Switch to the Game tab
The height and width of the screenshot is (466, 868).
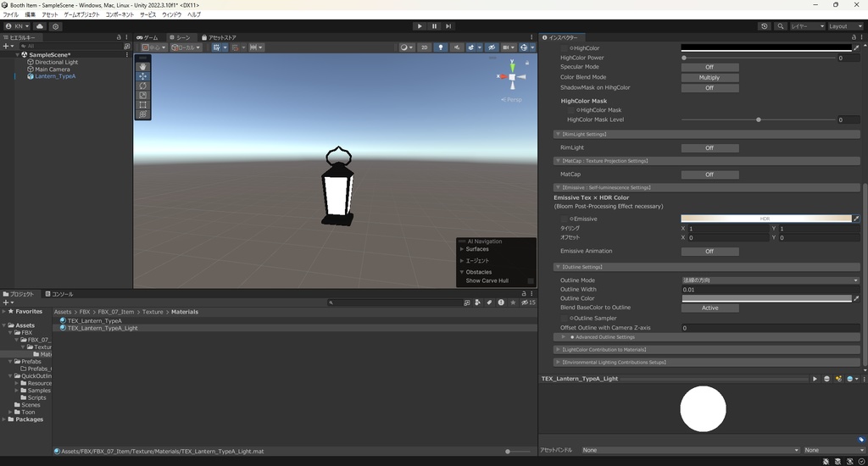(147, 37)
